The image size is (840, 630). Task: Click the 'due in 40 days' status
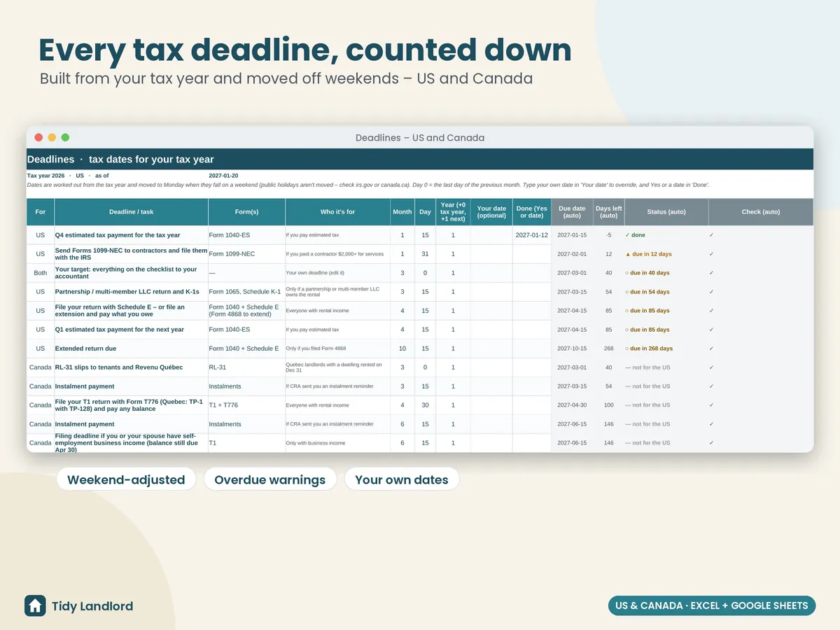tap(666, 273)
